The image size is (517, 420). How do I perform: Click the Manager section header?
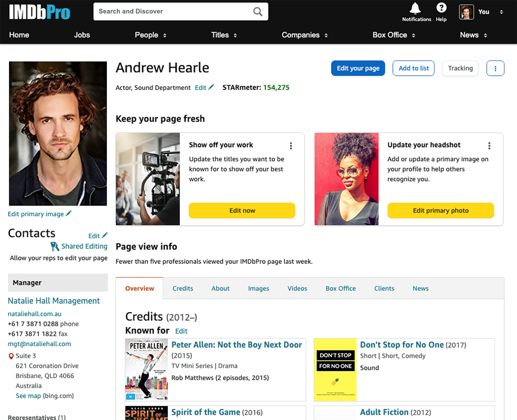click(58, 283)
